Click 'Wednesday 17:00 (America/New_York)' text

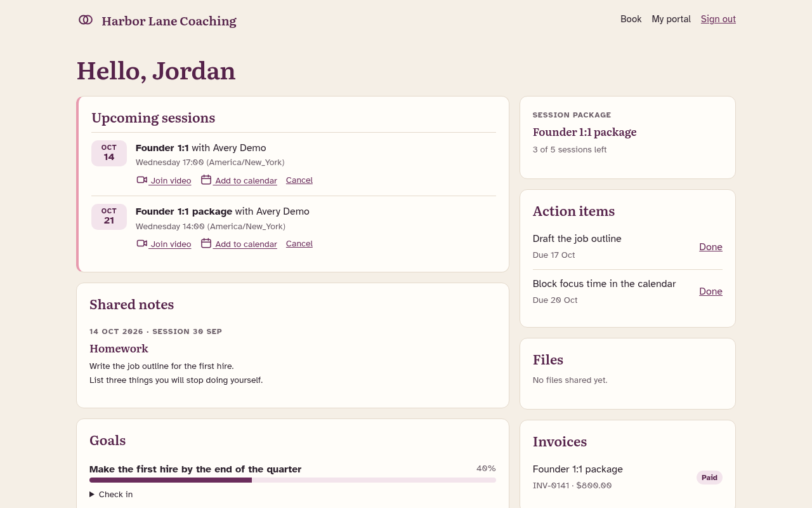210,163
